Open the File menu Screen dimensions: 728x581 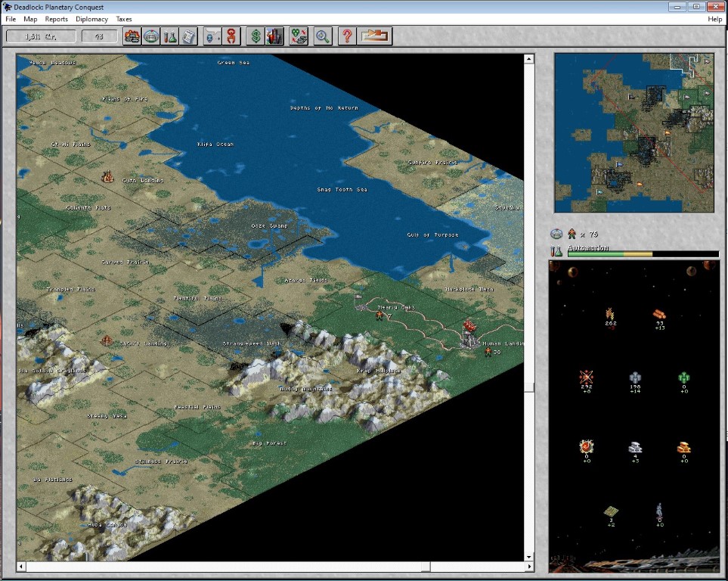11,19
